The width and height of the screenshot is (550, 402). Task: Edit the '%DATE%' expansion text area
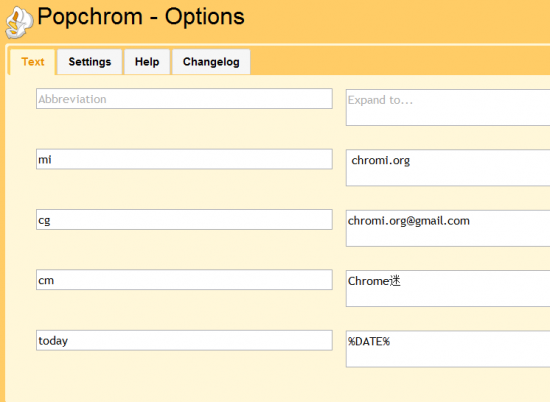pos(448,349)
